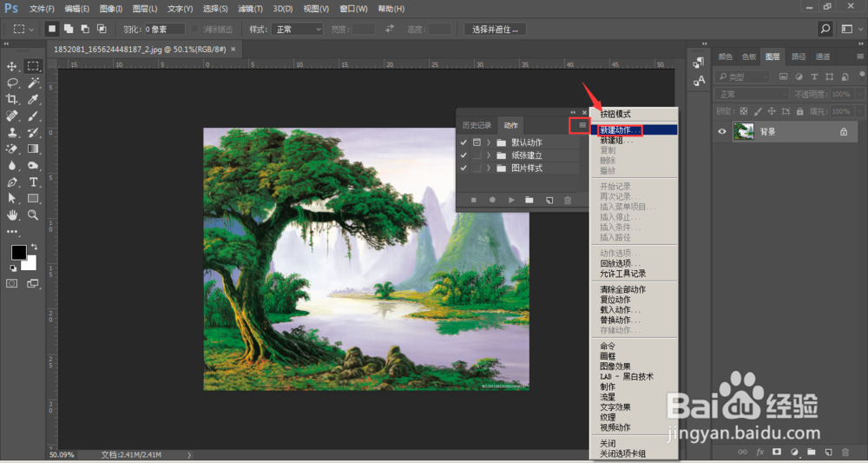Select the Blur tool

click(11, 166)
